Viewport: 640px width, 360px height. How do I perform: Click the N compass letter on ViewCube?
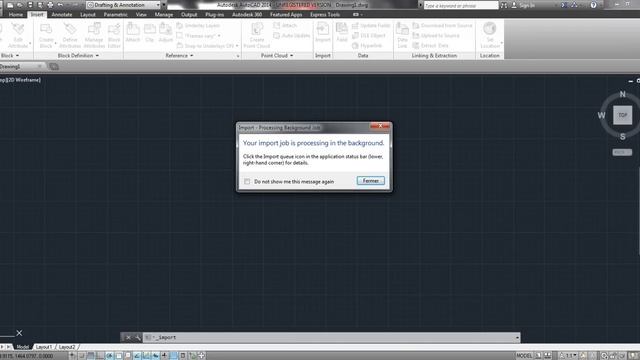[622, 94]
